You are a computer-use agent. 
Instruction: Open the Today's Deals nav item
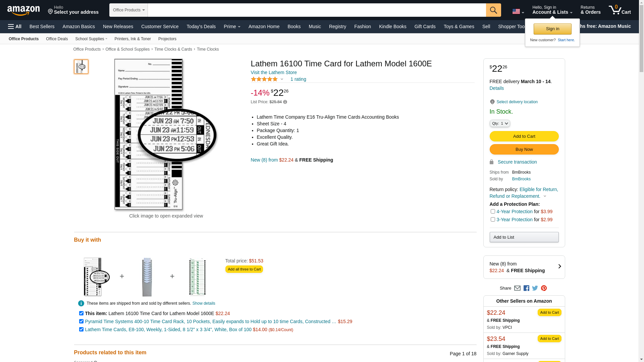[201, 26]
